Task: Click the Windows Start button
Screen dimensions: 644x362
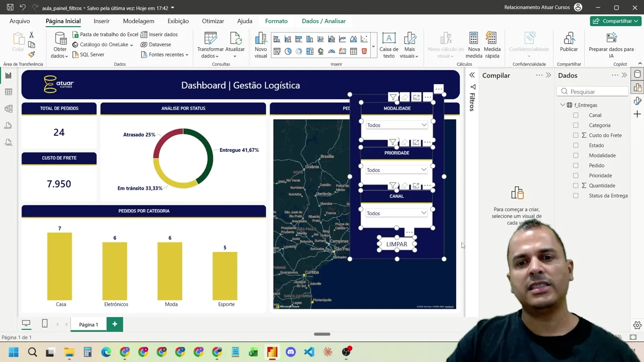Action: click(x=14, y=352)
